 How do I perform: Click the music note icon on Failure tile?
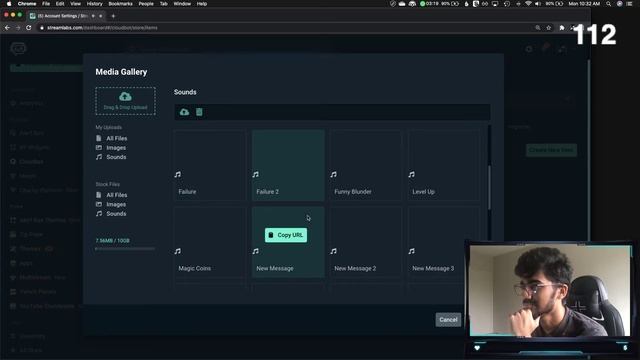(x=178, y=174)
